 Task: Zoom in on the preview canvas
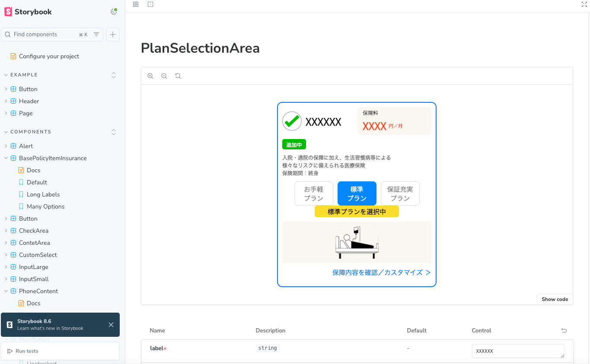click(x=150, y=76)
